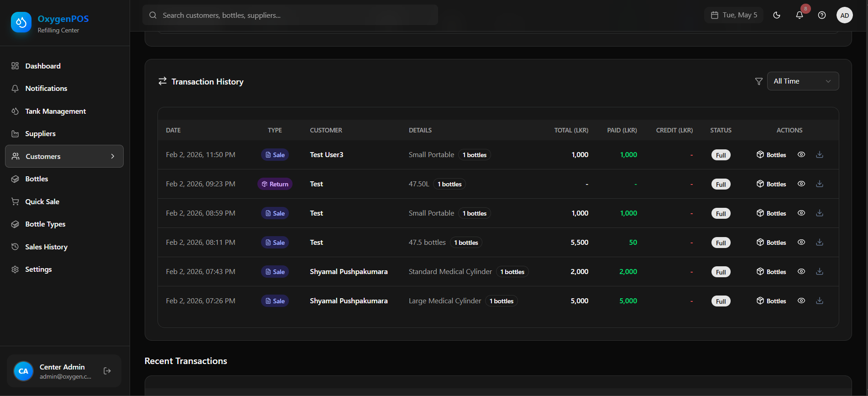This screenshot has width=868, height=396.
Task: View details eye icon for 08:59 PM sale
Action: pyautogui.click(x=801, y=213)
